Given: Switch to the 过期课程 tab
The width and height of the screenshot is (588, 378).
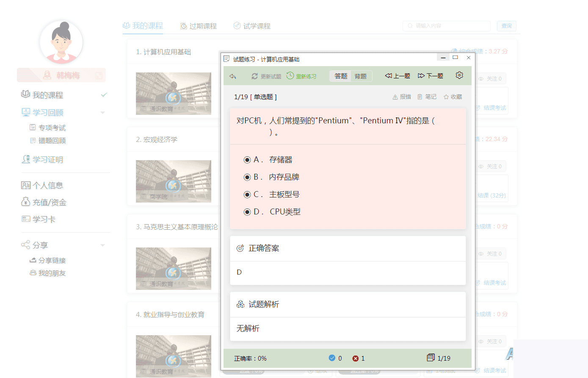Looking at the screenshot, I should point(199,25).
